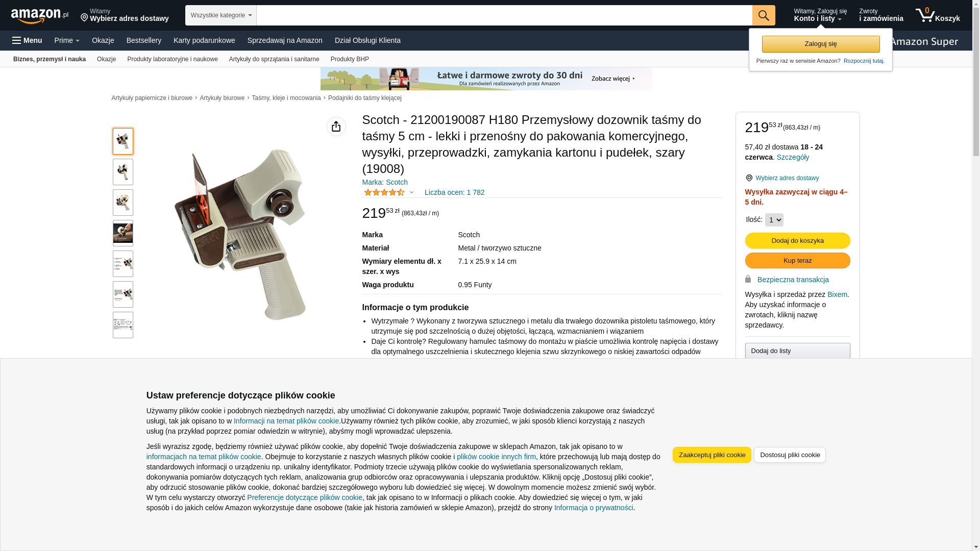980x551 pixels.
Task: Open the shopping cart icon
Action: [x=924, y=15]
